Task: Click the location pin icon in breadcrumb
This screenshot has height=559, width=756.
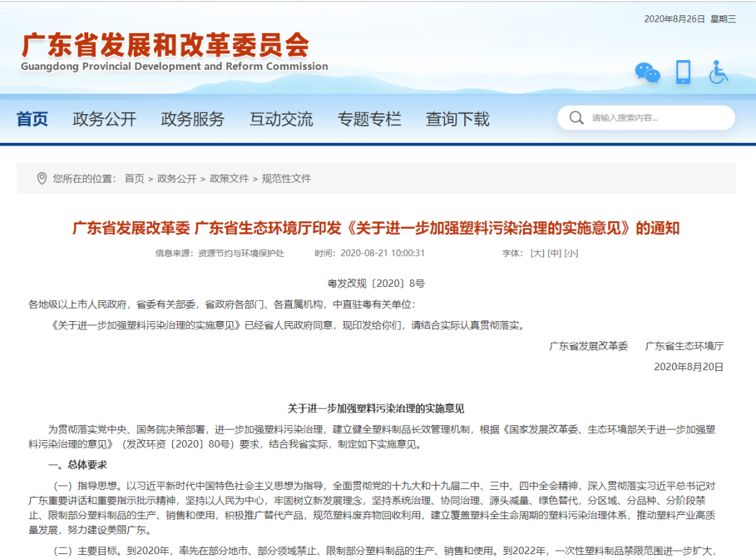Action: [x=42, y=179]
